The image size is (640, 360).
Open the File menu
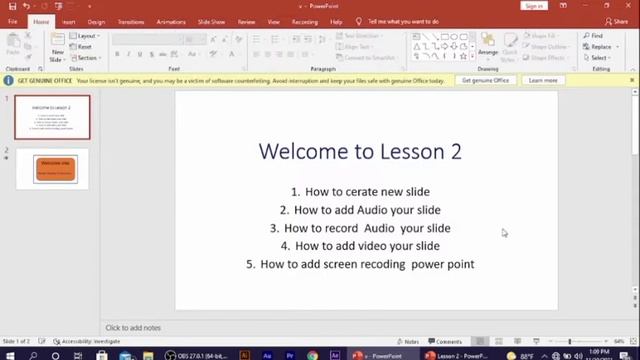13,22
